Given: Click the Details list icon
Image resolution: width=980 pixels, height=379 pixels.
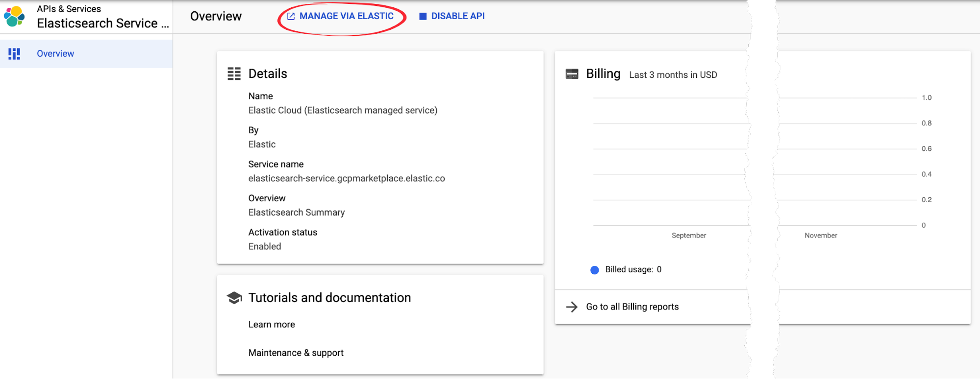Looking at the screenshot, I should [234, 74].
